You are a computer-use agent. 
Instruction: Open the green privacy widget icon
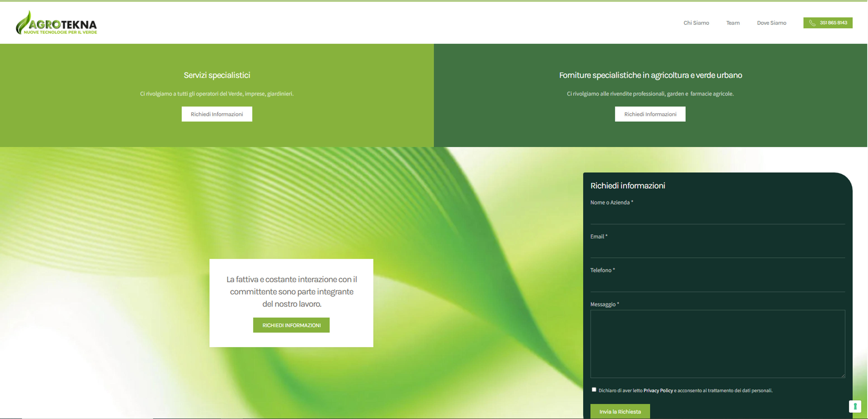point(855,406)
